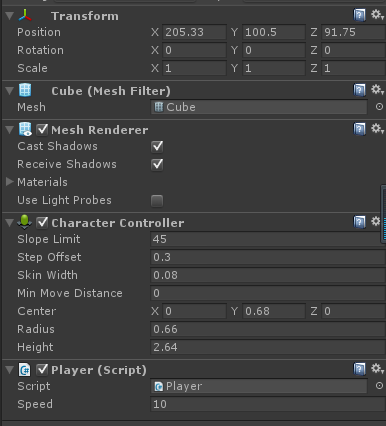Disable the Character Controller component checkbox
The width and height of the screenshot is (386, 426).
point(42,222)
